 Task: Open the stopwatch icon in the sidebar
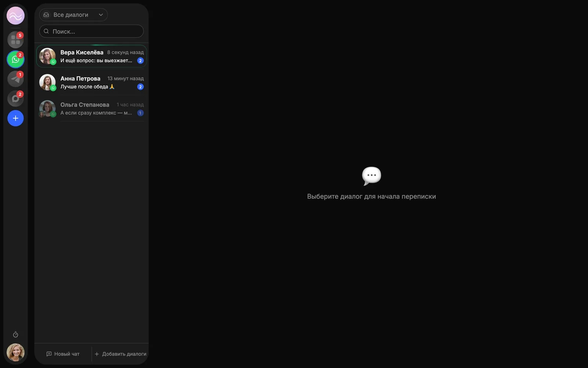[x=15, y=335]
